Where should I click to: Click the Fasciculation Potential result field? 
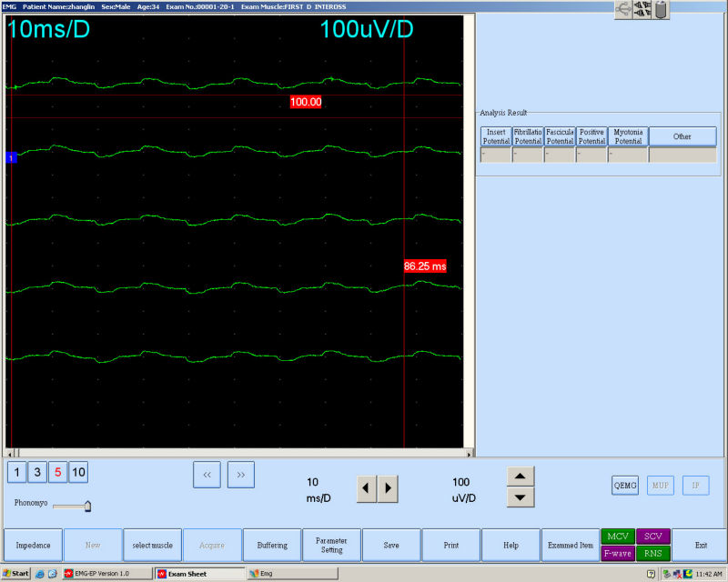click(560, 155)
